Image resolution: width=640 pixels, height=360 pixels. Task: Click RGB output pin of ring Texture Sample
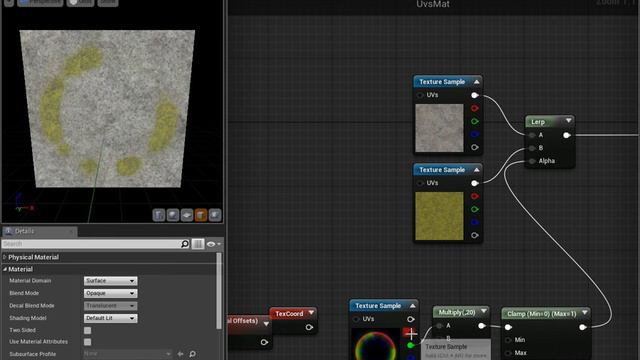[411, 319]
